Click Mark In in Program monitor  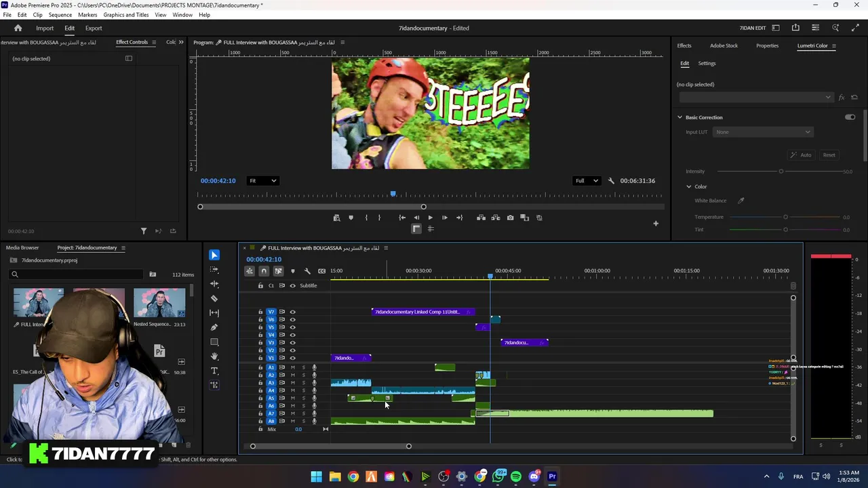point(366,218)
